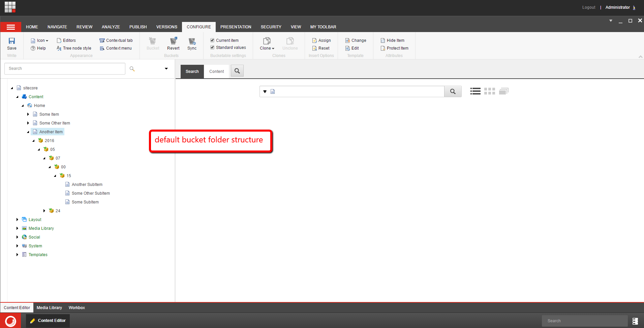Screen dimensions: 644x328
Task: Collapse the 2016 bucket folder
Action: pos(33,141)
